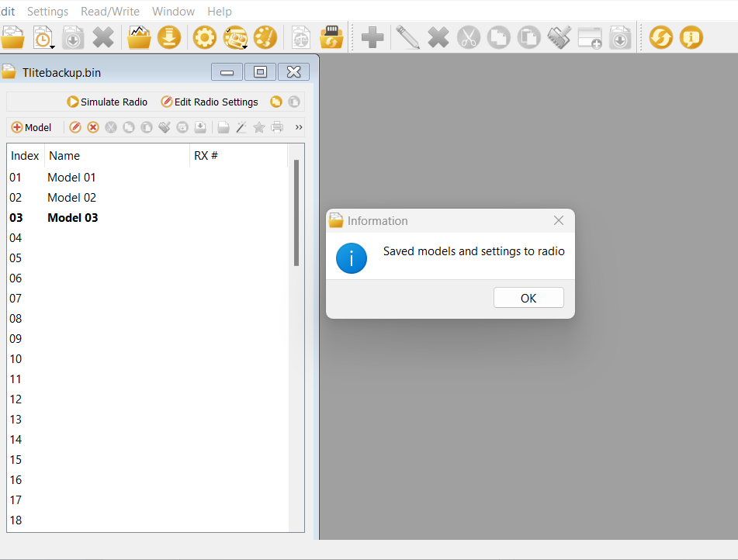Print model data with the printer icon
The image size is (738, 560).
click(276, 127)
